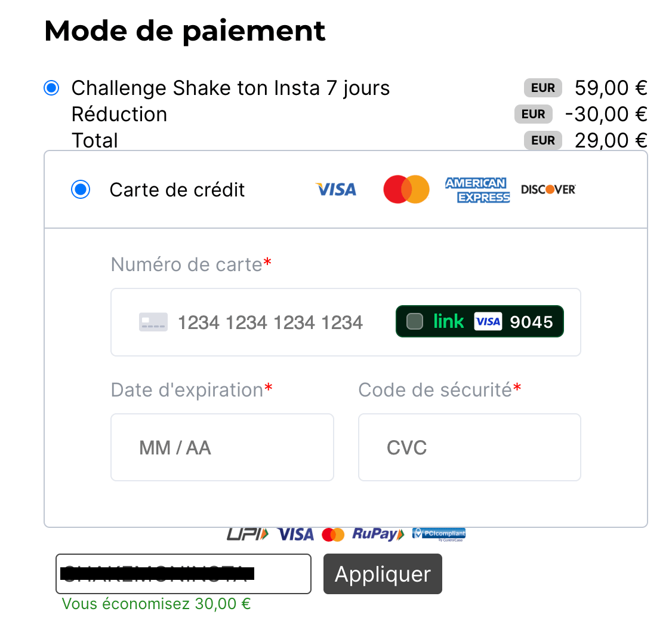Click the Visa logo below the card form

295,534
